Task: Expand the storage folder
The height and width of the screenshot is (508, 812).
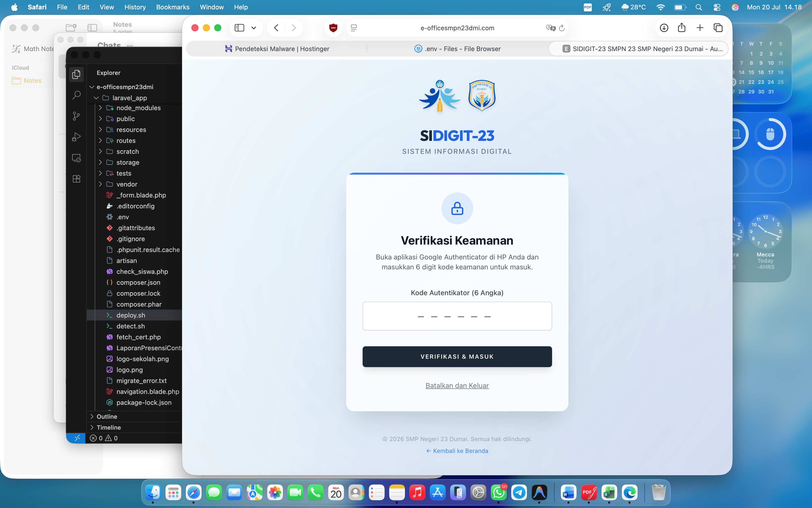Action: pyautogui.click(x=100, y=162)
